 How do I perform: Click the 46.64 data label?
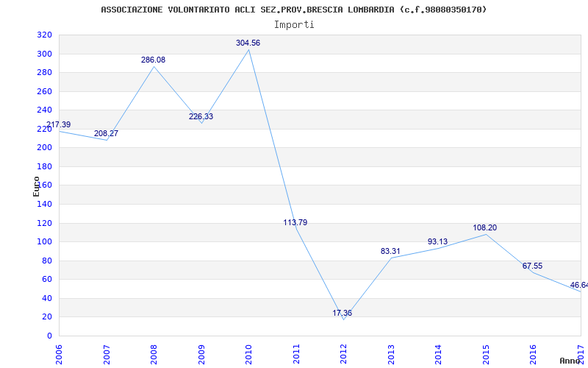point(579,286)
